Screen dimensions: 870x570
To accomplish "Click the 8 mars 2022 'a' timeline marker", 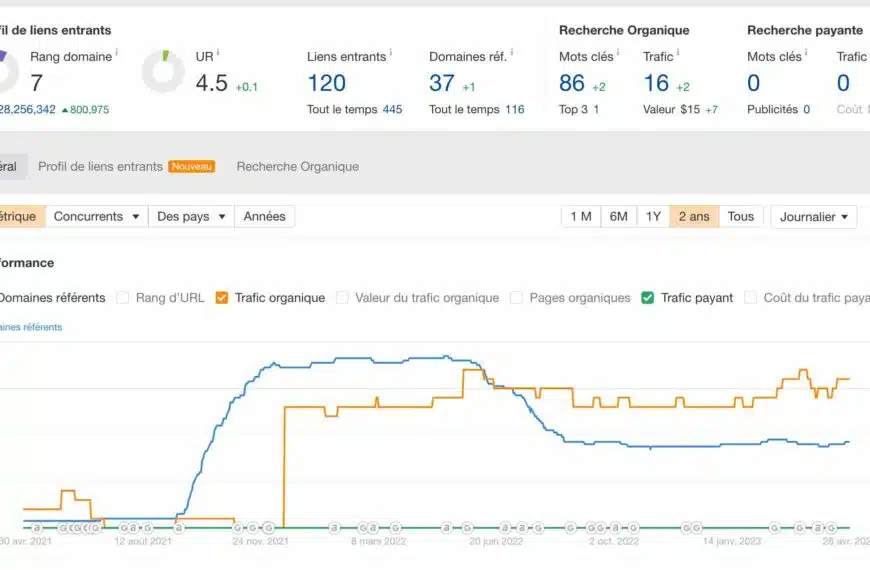I will [372, 528].
